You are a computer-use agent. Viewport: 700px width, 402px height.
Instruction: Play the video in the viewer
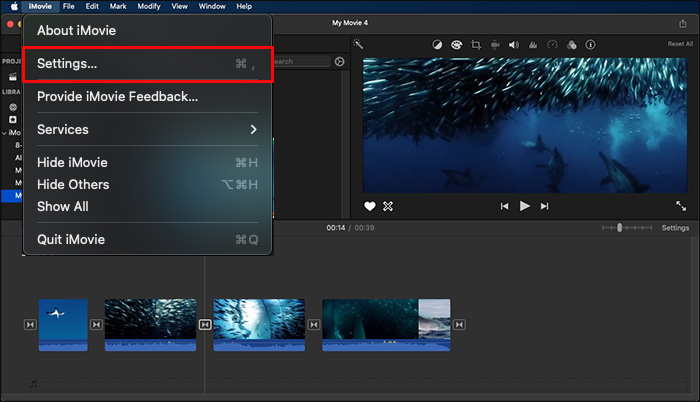pyautogui.click(x=525, y=206)
